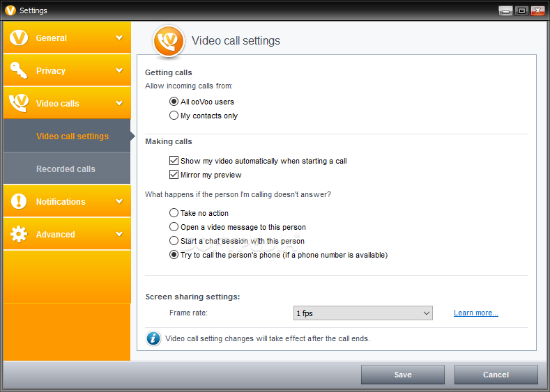550x392 pixels.
Task: Open the Frame rate dropdown showing 1 fps
Action: [x=362, y=313]
